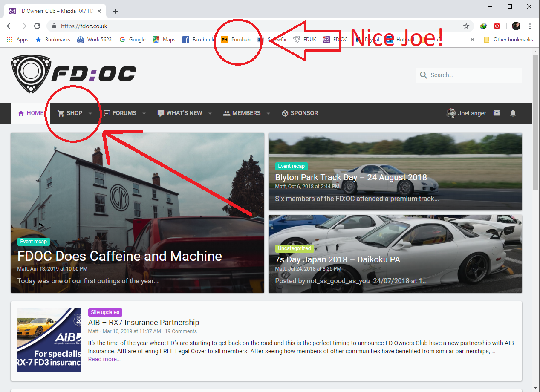
Task: Expand the Shop menu dropdown arrow
Action: coord(90,113)
